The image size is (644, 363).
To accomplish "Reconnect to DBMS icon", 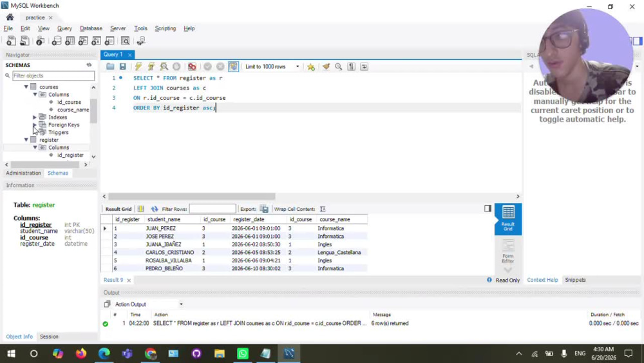I will coord(141,41).
